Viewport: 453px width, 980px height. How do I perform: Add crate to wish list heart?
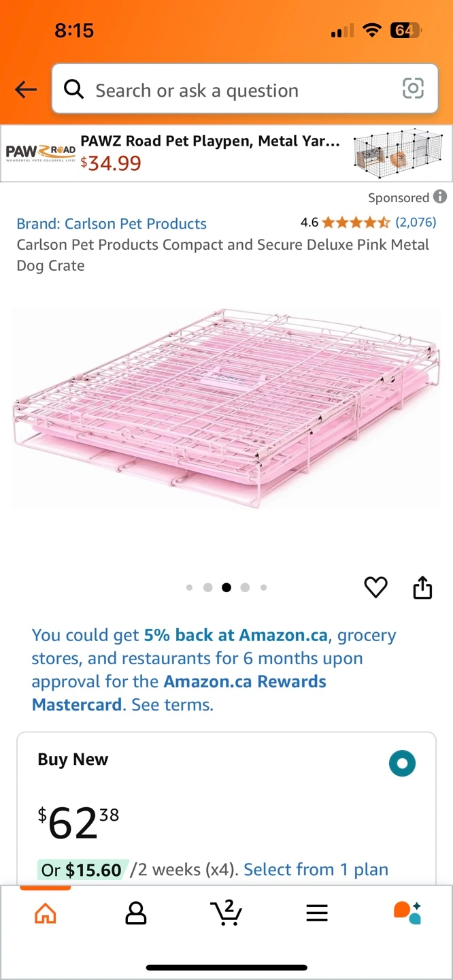(375, 587)
